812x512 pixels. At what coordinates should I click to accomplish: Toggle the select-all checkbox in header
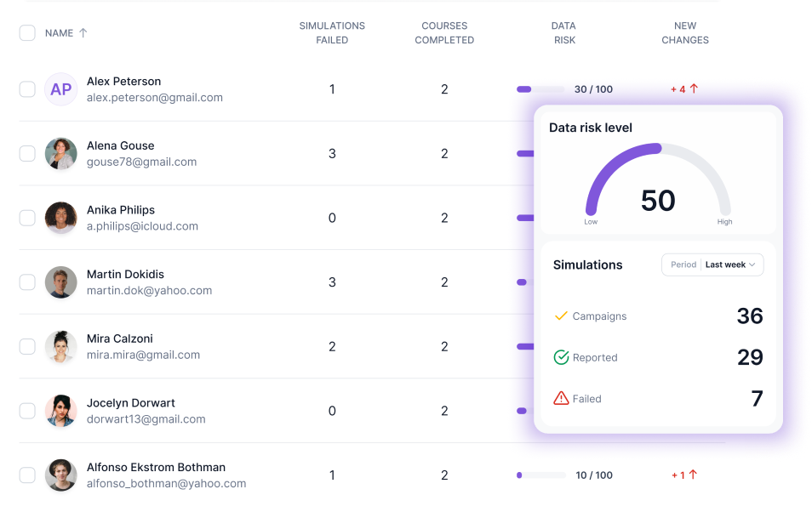(27, 33)
